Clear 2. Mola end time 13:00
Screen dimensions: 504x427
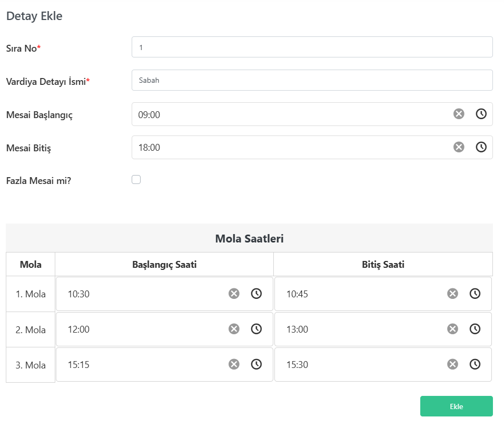452,329
